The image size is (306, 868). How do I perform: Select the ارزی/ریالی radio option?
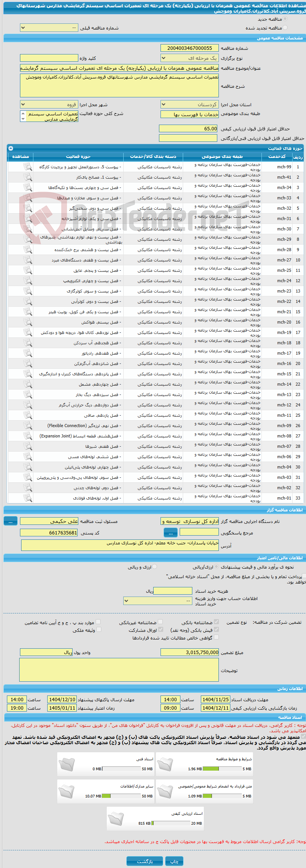tap(217, 567)
